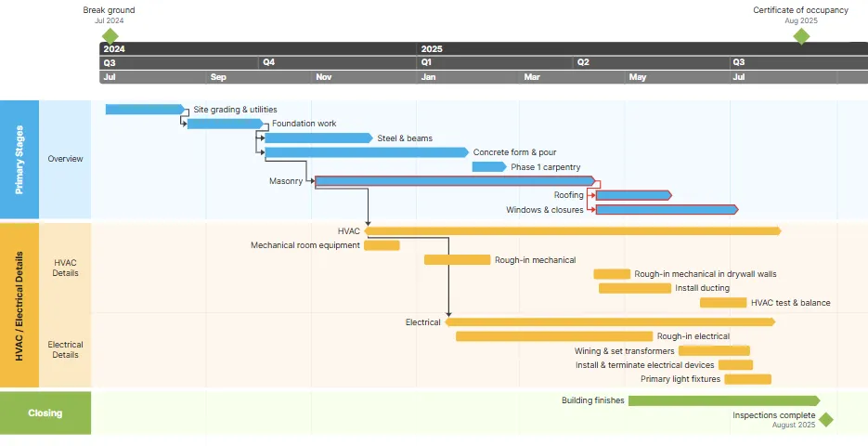Select Rough-in mechanical in drywall walls bar

612,274
